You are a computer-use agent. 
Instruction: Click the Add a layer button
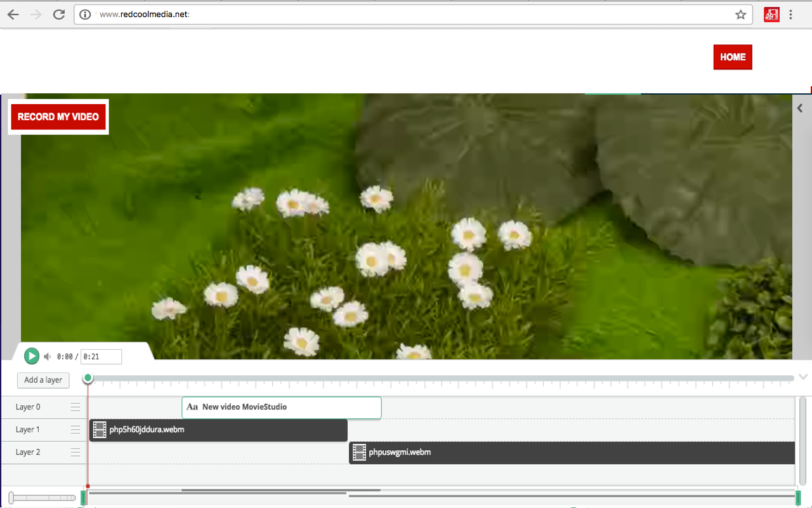[43, 380]
